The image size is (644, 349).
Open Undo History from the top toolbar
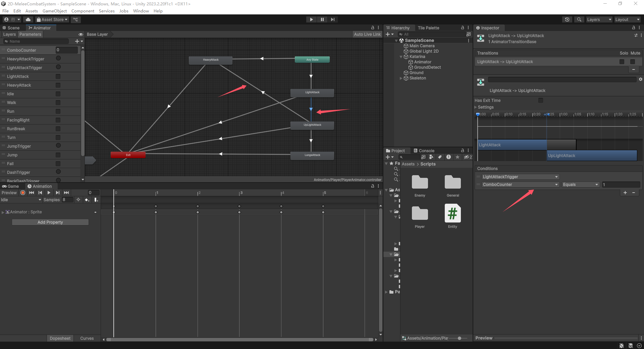pos(567,19)
